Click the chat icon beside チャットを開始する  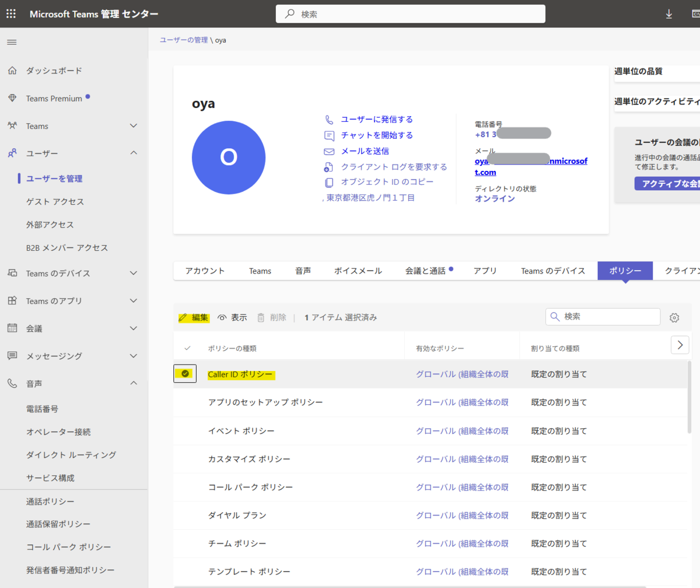click(330, 135)
